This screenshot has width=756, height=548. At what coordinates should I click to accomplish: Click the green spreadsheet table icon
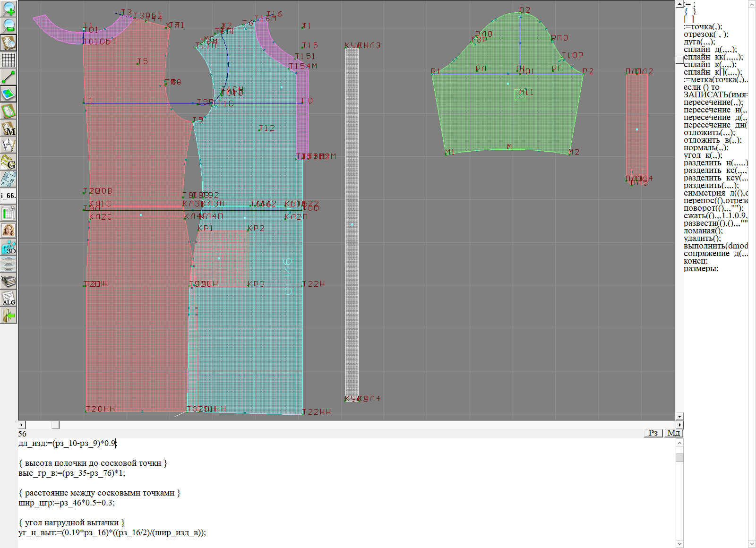tap(9, 213)
